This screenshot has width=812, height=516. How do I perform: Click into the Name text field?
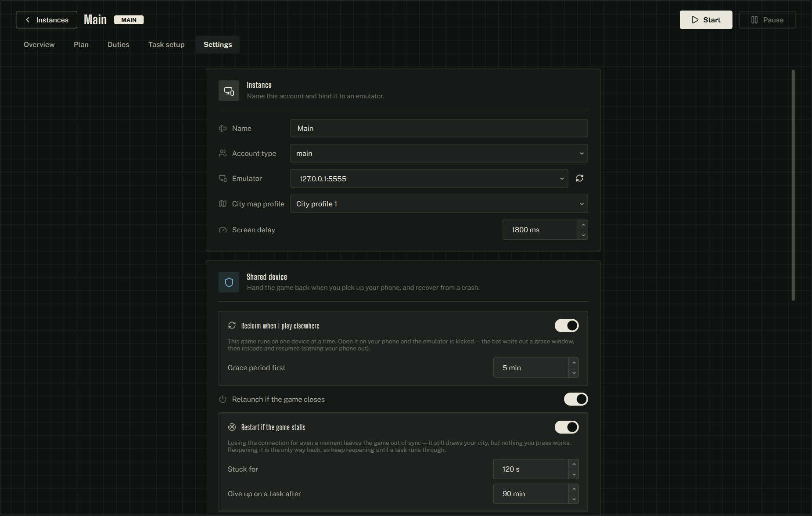click(x=439, y=128)
